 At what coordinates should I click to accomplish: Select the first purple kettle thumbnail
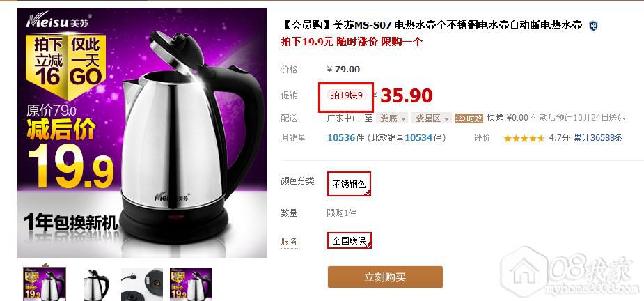point(45,284)
